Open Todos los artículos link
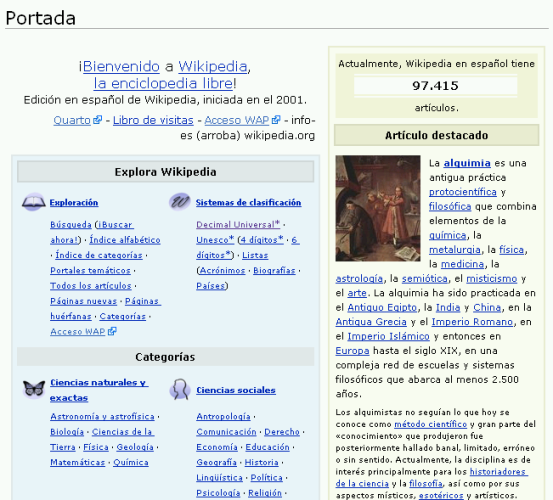The image size is (553, 500). tap(91, 286)
